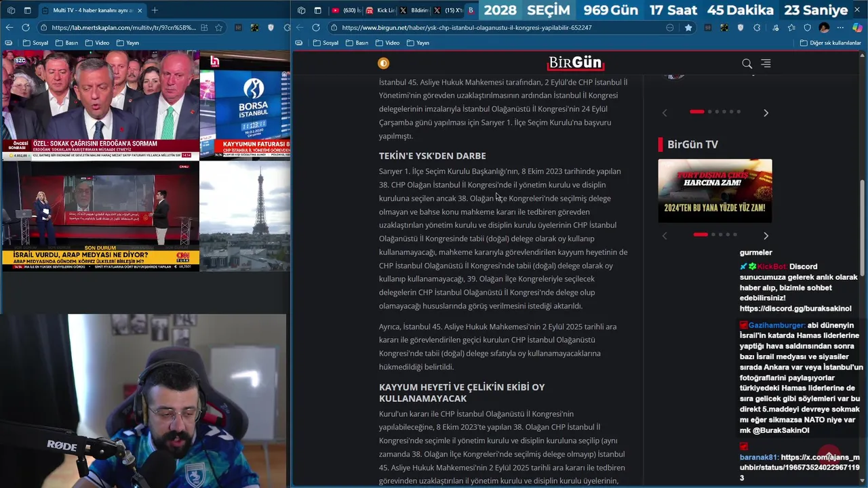868x488 pixels.
Task: Open the Favorites hub in BirGün window
Action: (791, 28)
